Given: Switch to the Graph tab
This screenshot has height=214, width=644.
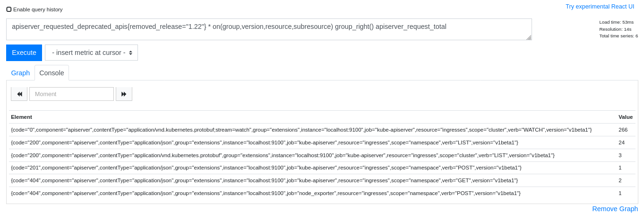Looking at the screenshot, I should (20, 73).
